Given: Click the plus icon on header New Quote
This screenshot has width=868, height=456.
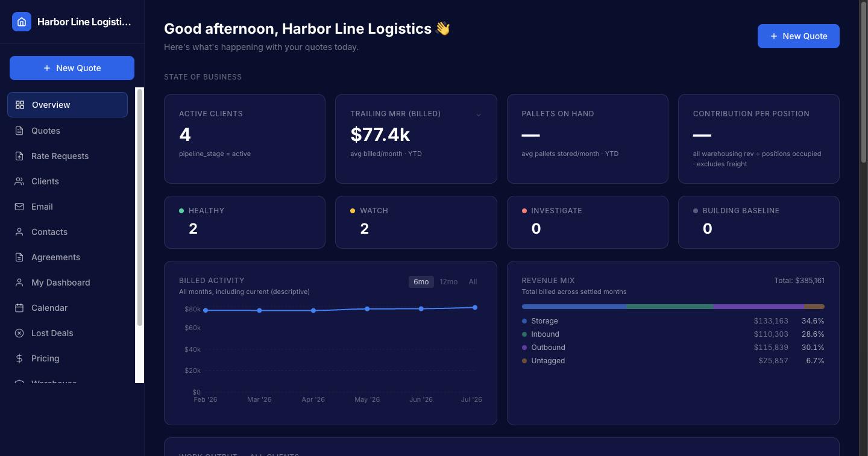Looking at the screenshot, I should point(774,36).
